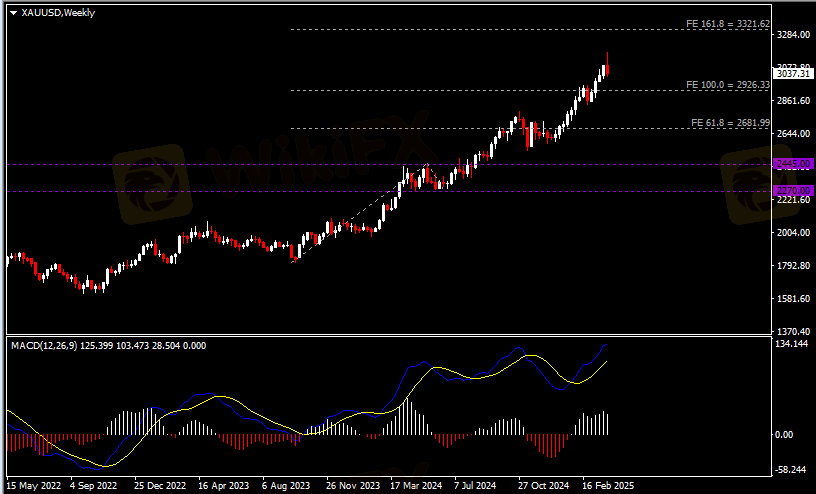
Task: Click the XAUUSD,Weekly chart title
Action: point(58,12)
